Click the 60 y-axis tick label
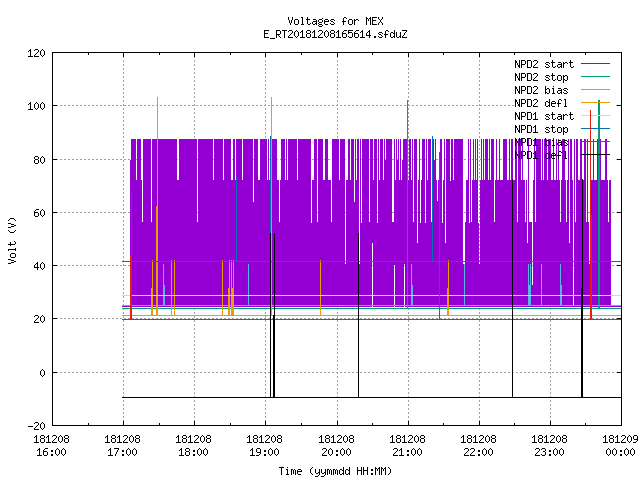 click(x=39, y=213)
